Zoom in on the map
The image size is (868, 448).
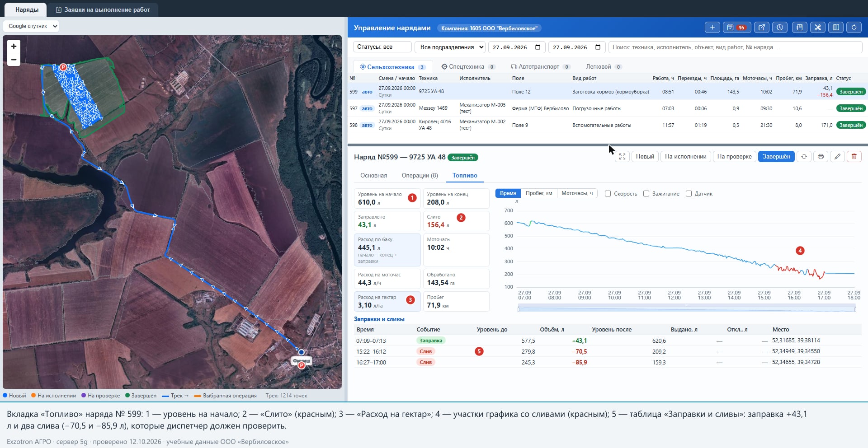tap(14, 46)
